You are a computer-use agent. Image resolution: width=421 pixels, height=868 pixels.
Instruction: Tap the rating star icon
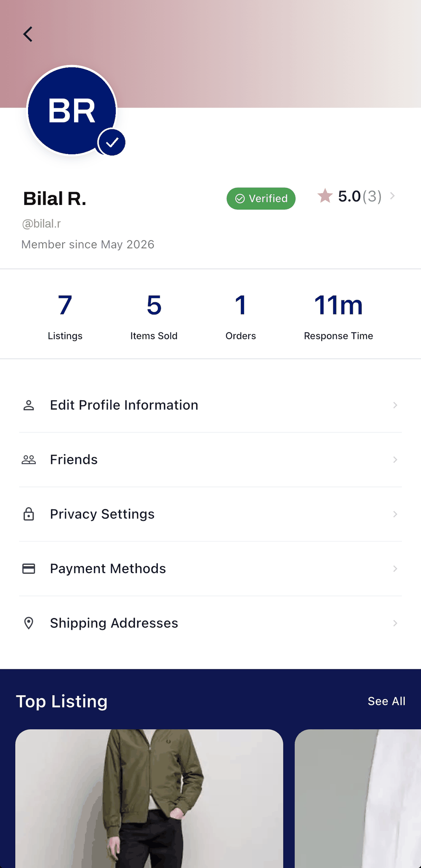(325, 196)
